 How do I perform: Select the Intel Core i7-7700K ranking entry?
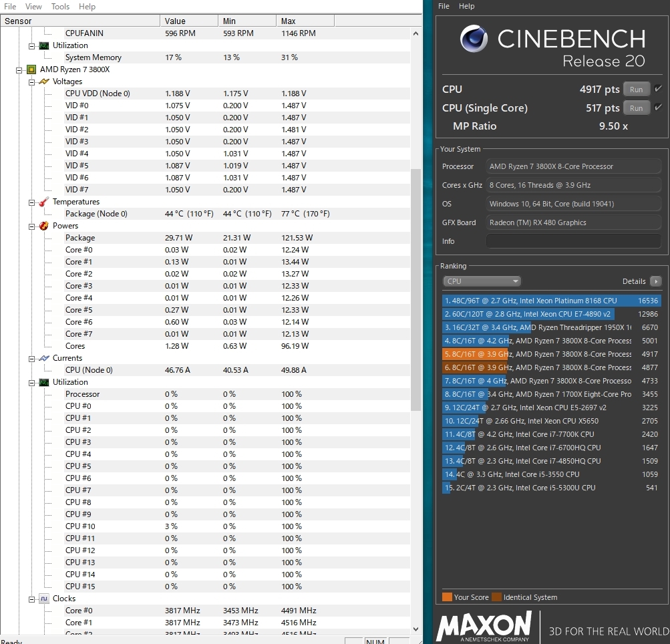tap(552, 434)
